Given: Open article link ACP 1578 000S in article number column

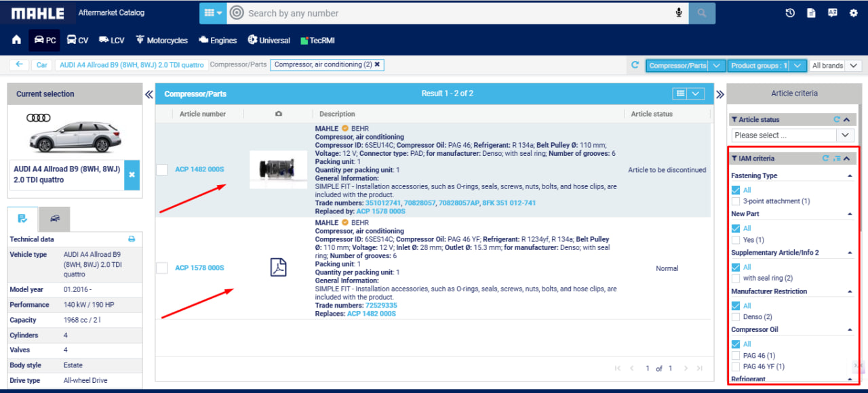Looking at the screenshot, I should tap(199, 268).
